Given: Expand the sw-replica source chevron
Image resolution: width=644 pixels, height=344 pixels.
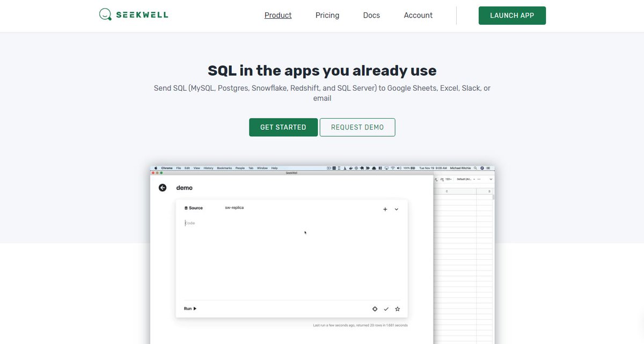Looking at the screenshot, I should click(x=396, y=209).
